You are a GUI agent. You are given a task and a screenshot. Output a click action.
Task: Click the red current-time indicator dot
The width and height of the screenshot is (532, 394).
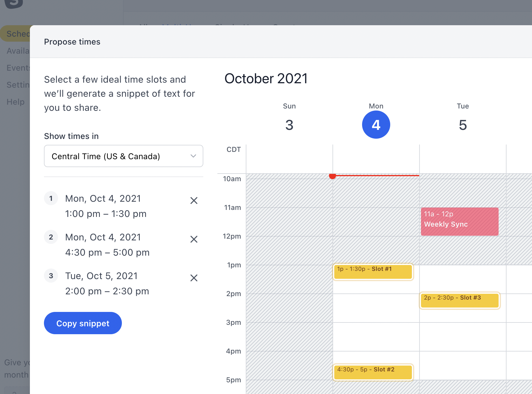coord(332,176)
